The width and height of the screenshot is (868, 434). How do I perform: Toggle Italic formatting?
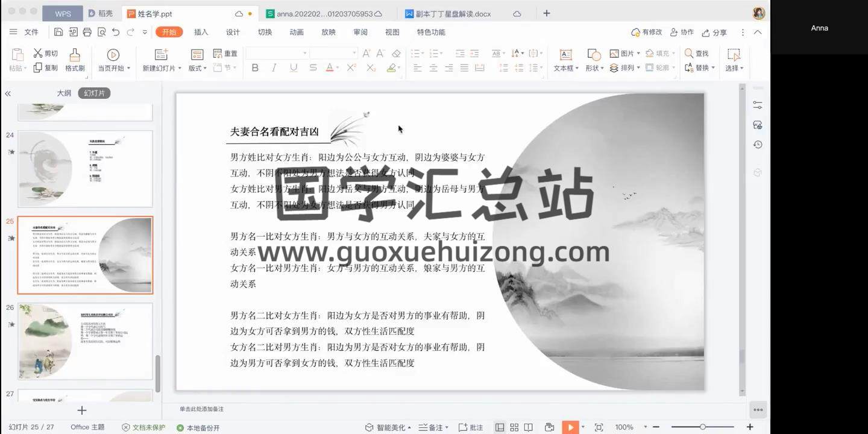coord(274,68)
